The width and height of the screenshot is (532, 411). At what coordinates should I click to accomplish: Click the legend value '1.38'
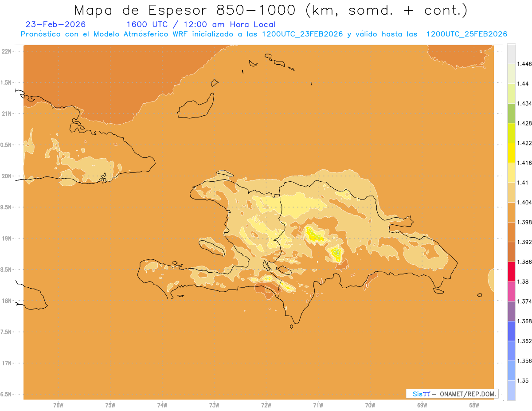524,282
